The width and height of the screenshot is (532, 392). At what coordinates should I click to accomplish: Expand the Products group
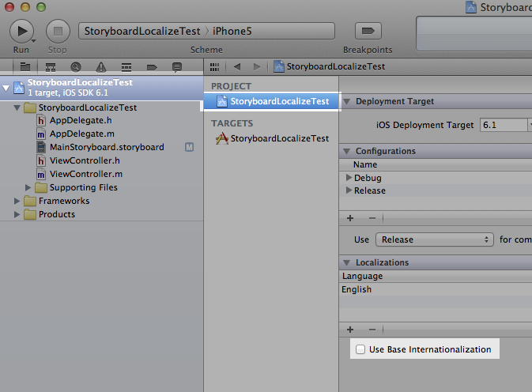17,214
